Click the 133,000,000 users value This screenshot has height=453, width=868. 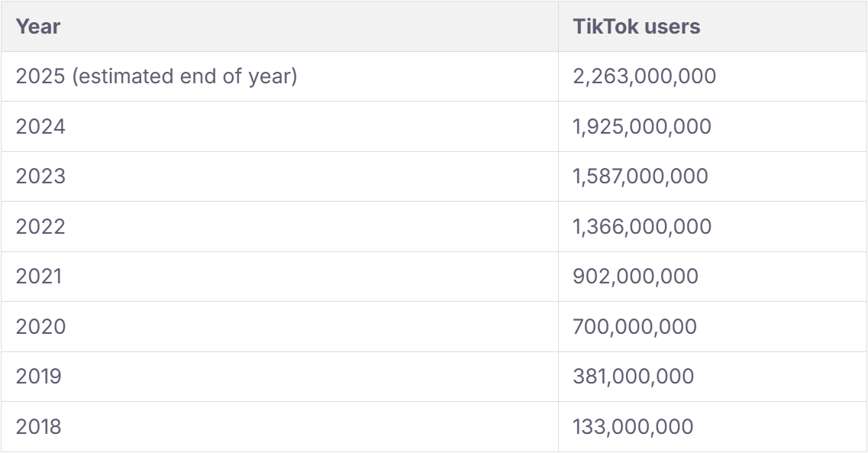pyautogui.click(x=633, y=426)
